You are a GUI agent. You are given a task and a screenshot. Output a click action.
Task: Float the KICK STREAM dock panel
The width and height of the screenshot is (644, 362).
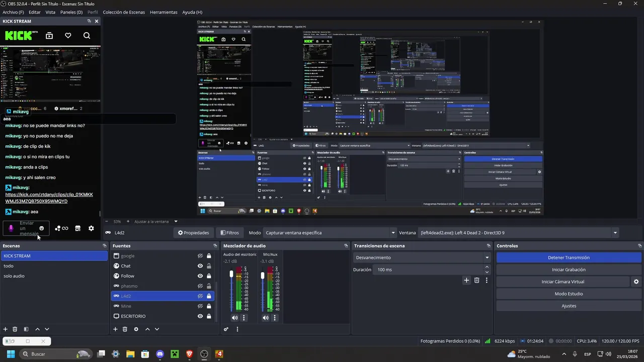89,21
